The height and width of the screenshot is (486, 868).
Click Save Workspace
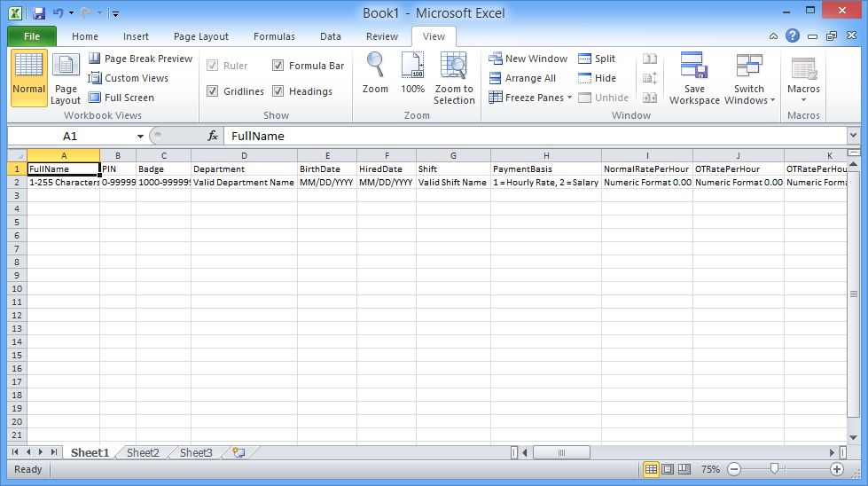point(694,78)
